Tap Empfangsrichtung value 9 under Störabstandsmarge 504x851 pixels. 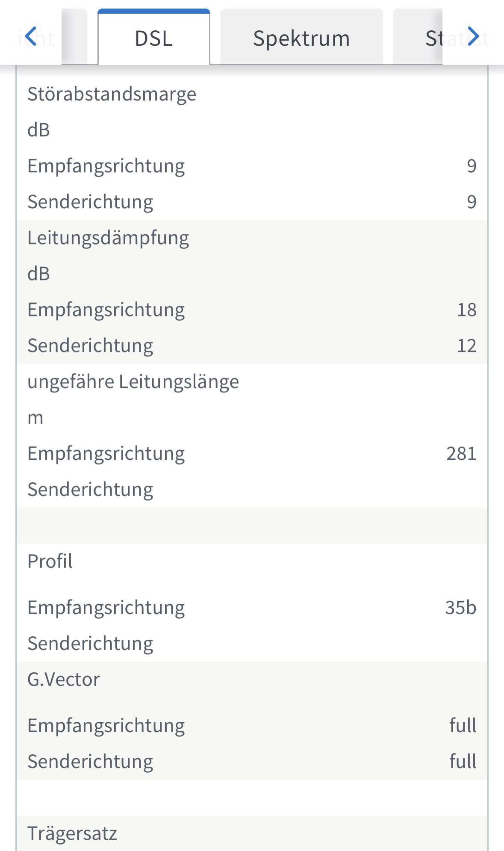click(x=472, y=166)
